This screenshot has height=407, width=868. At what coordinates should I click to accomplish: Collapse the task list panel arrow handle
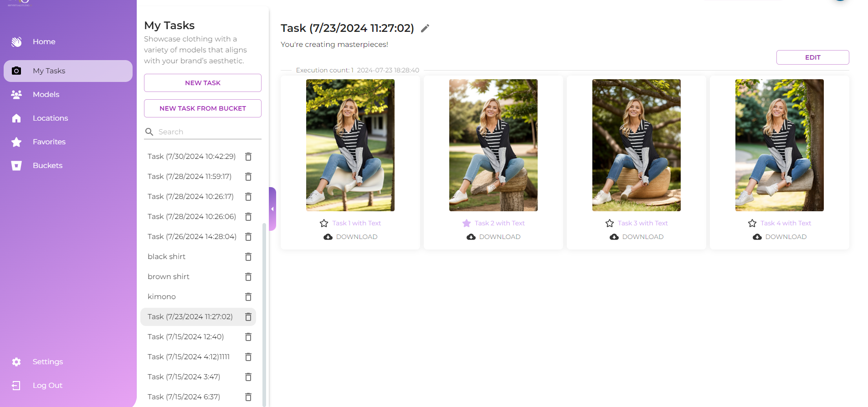coord(272,209)
